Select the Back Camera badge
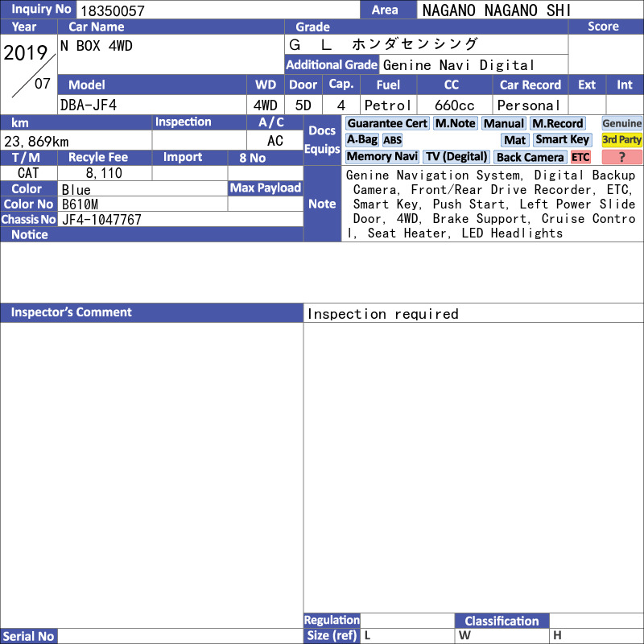This screenshot has height=644, width=644. (x=530, y=157)
